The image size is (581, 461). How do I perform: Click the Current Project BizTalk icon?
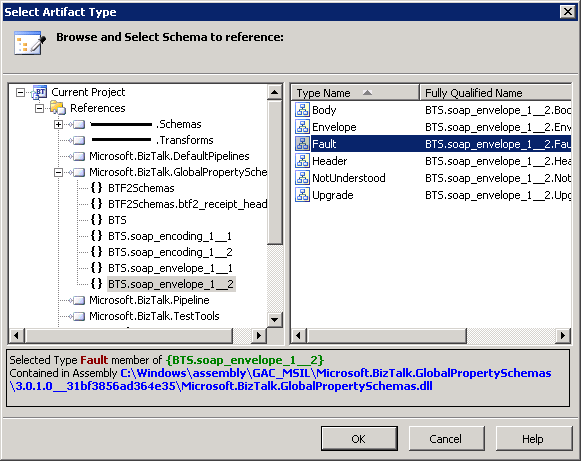click(39, 92)
